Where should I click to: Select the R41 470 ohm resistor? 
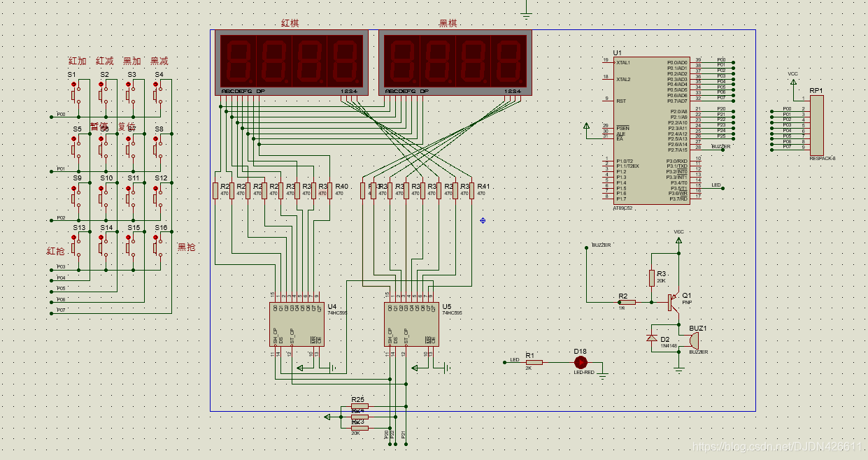[x=471, y=191]
